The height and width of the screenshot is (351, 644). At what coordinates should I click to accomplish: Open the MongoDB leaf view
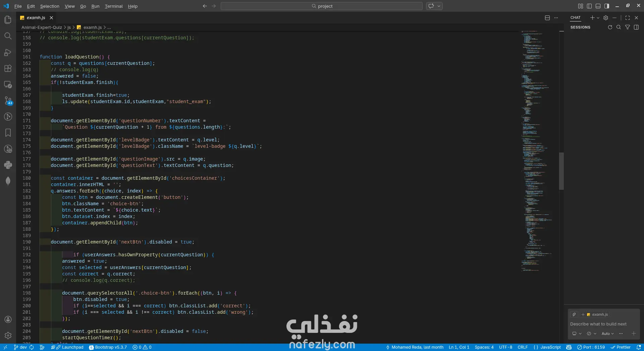[x=8, y=181]
